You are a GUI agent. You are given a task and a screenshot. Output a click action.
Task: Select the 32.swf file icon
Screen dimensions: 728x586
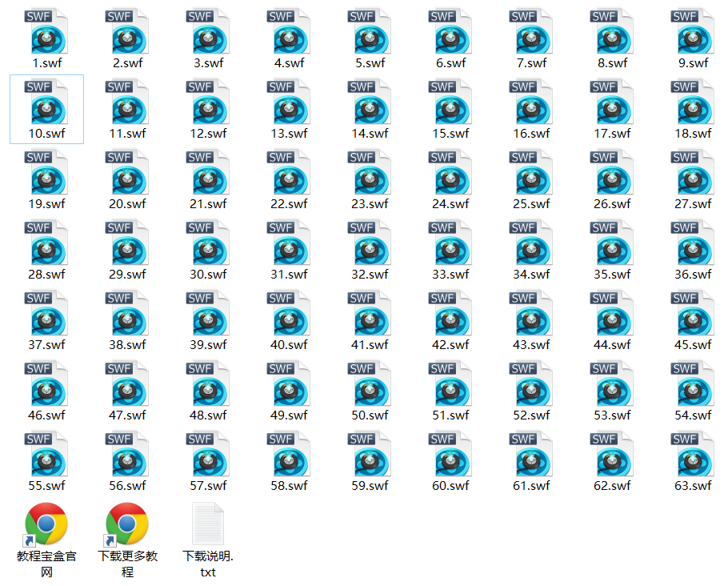[x=370, y=242]
